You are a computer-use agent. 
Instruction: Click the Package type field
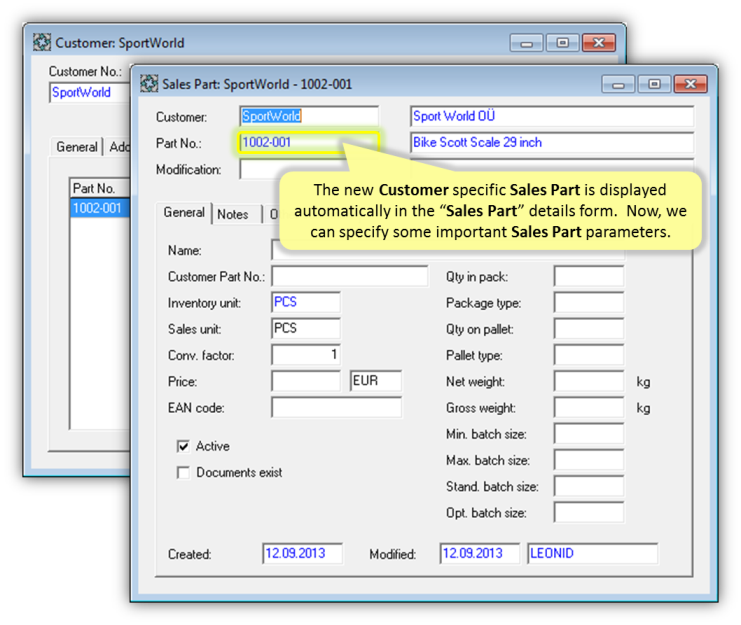click(x=589, y=302)
